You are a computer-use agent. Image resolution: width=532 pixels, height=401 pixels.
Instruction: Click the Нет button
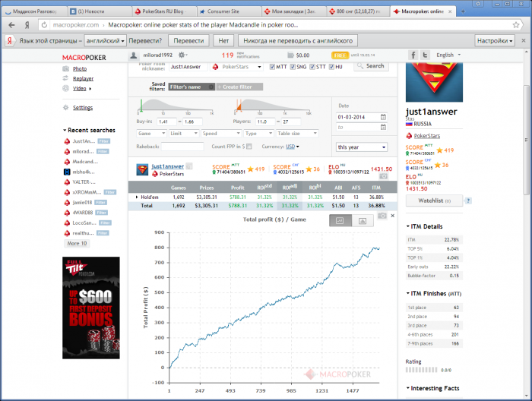click(x=223, y=41)
